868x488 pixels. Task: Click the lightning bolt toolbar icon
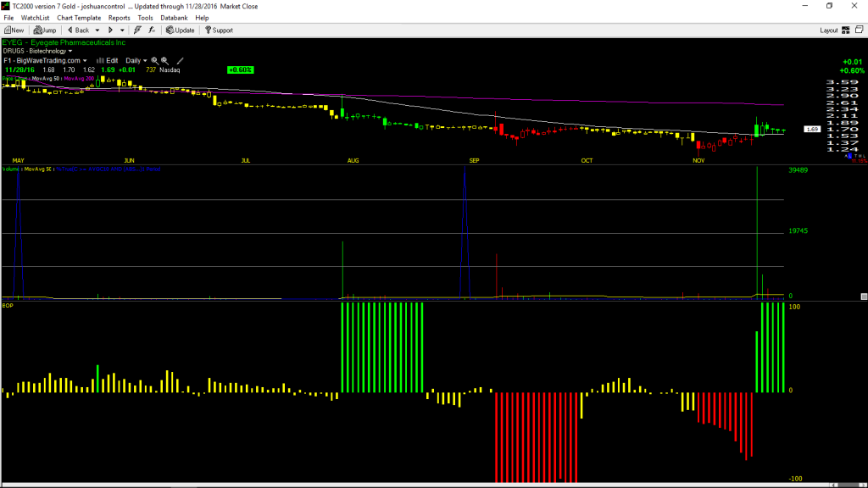(x=137, y=30)
